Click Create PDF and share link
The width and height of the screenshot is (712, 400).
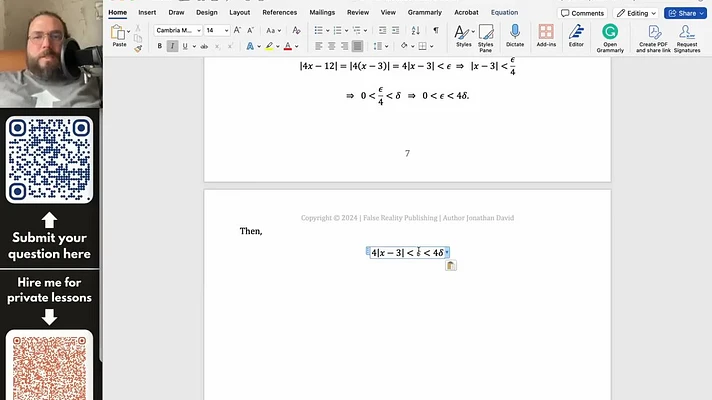point(653,38)
